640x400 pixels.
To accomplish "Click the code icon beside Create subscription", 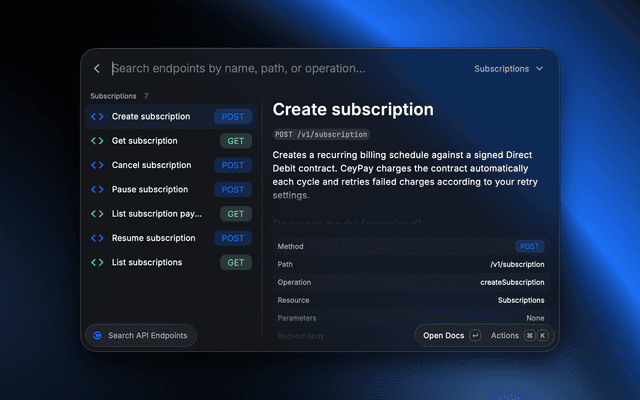I will 97,117.
